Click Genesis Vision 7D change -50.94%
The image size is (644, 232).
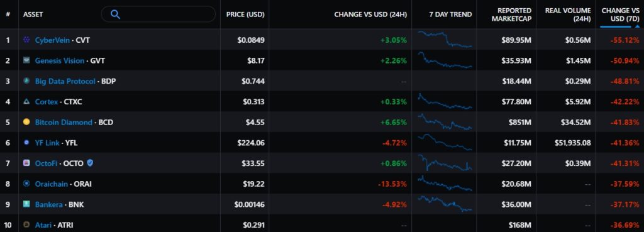tap(625, 61)
